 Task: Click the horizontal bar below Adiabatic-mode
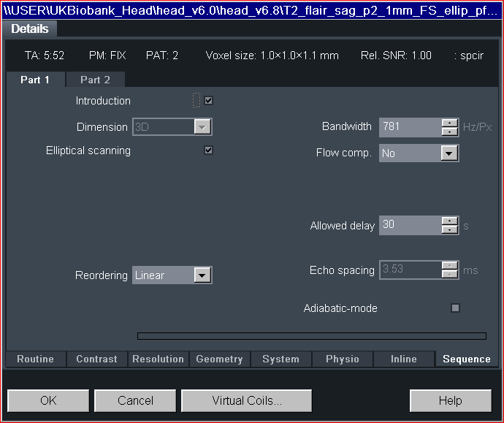click(x=311, y=336)
